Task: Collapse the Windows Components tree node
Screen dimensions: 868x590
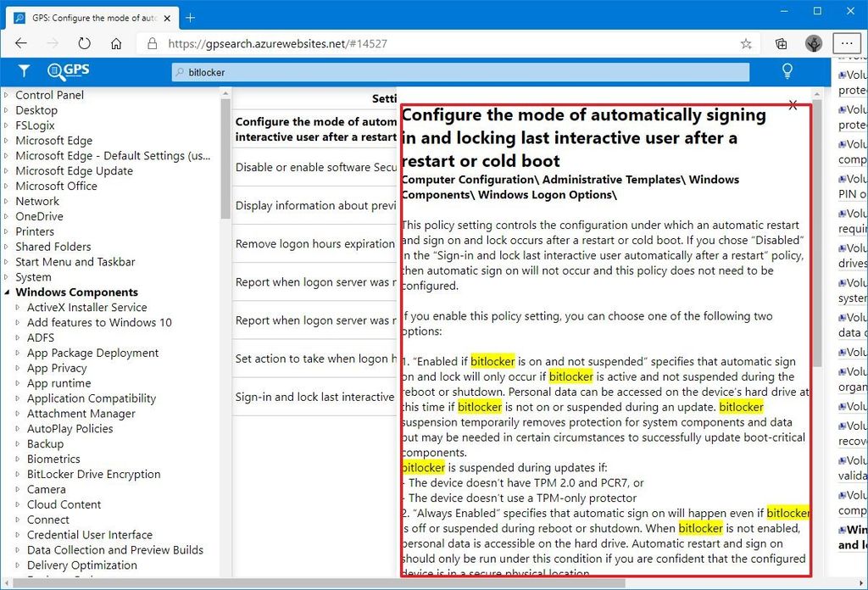Action: pyautogui.click(x=7, y=292)
